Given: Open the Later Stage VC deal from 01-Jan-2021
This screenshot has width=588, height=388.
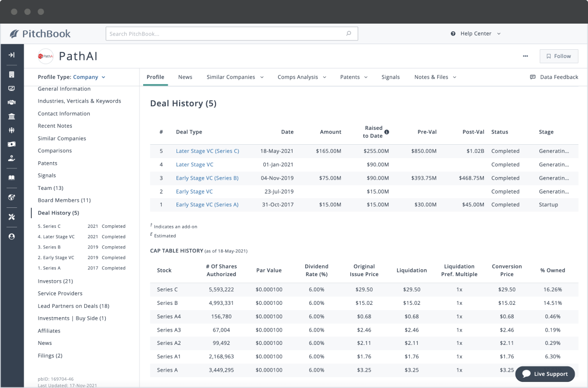Looking at the screenshot, I should coord(194,164).
